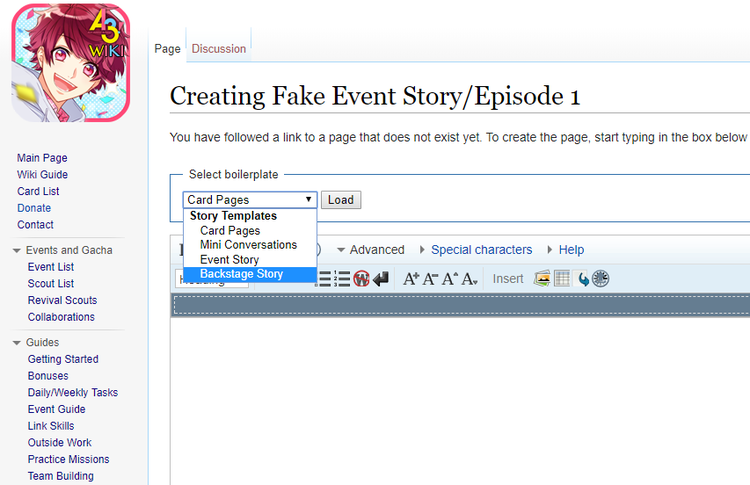The image size is (750, 485).
Task: Collapse the Advanced toolbar section
Action: click(370, 250)
